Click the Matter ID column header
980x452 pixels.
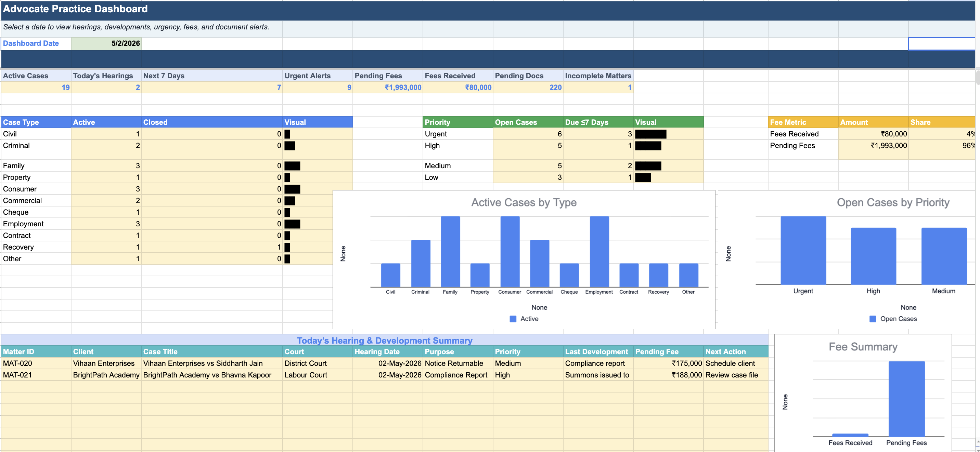pos(36,352)
